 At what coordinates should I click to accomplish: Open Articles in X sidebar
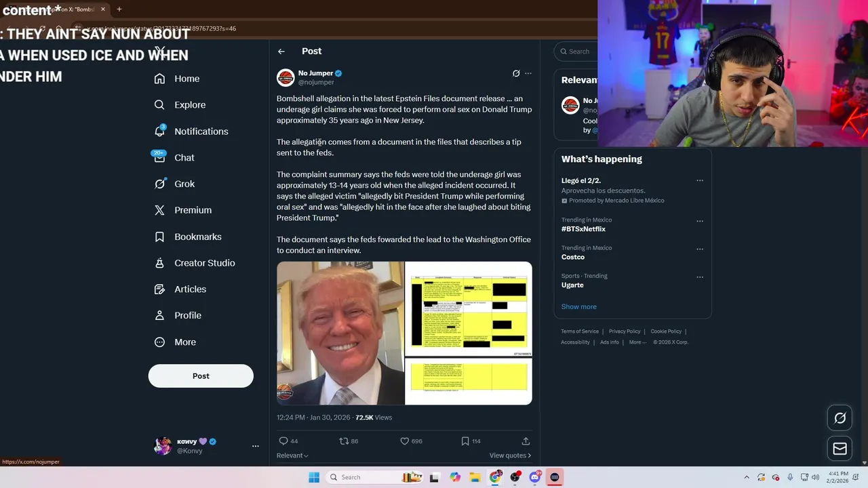180,289
